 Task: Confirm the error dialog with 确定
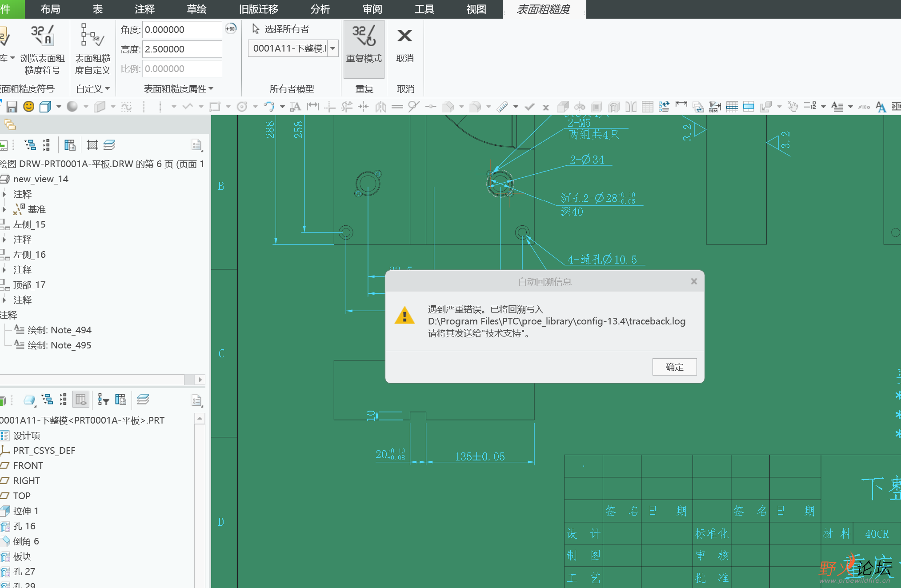(674, 367)
